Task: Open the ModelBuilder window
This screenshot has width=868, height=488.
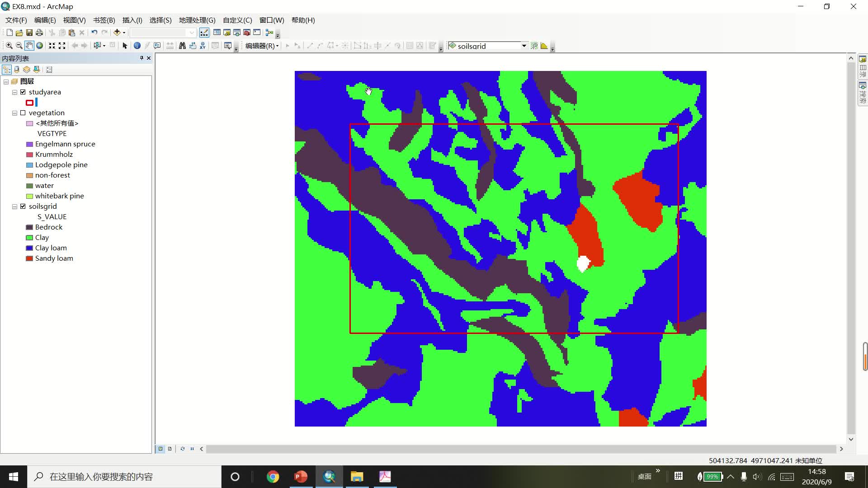Action: (269, 33)
